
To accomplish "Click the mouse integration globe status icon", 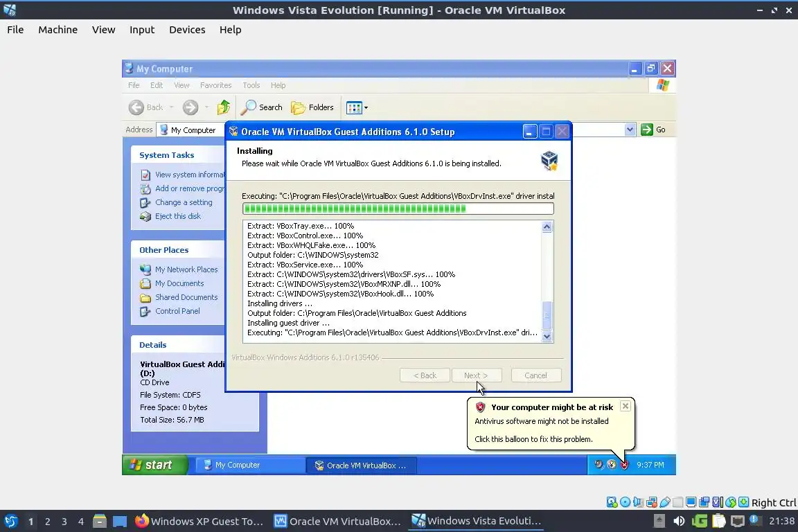I will tap(731, 502).
